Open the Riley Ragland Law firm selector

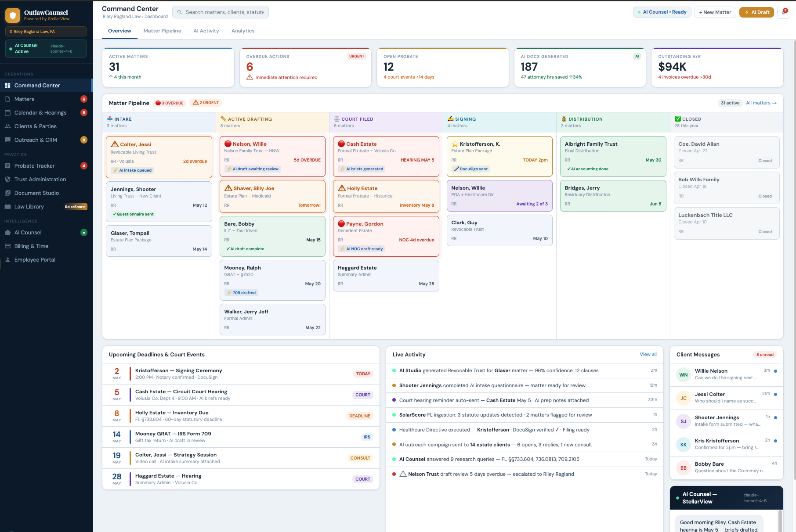click(46, 32)
